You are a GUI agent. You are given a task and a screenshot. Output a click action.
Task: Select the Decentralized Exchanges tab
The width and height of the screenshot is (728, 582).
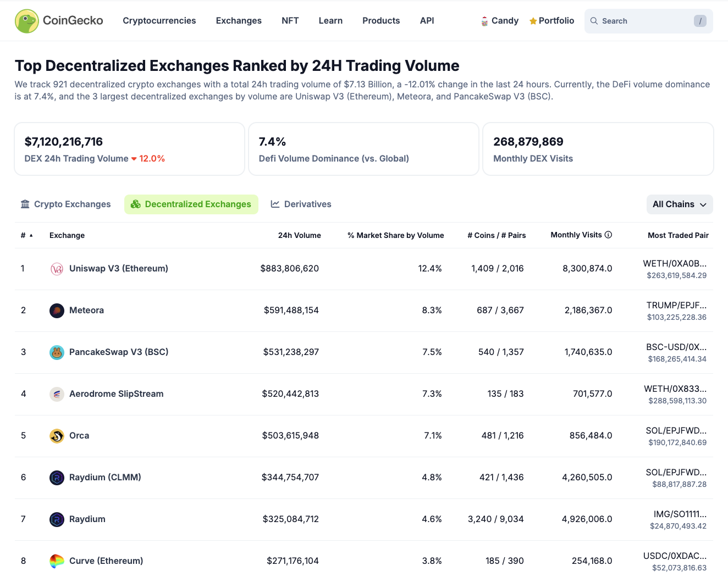point(191,204)
